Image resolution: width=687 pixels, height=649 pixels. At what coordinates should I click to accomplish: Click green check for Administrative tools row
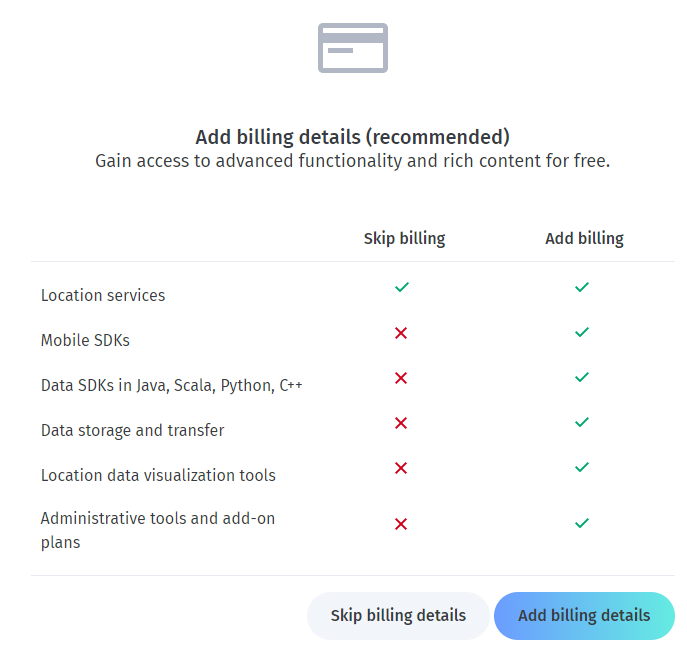tap(582, 524)
